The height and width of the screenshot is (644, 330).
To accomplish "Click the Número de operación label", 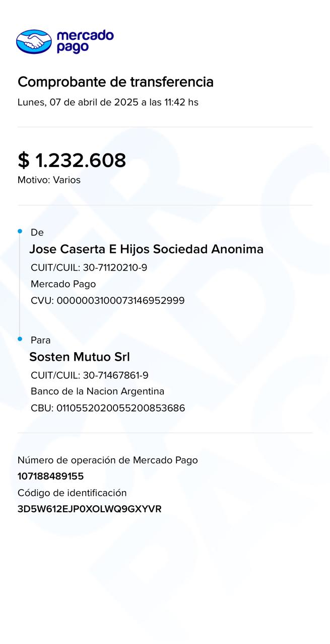I will coord(107,460).
